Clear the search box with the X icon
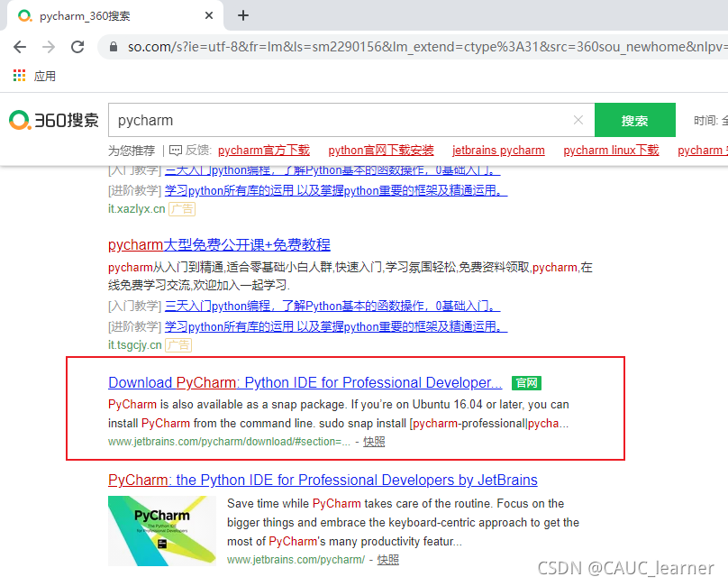This screenshot has width=728, height=586. [578, 121]
